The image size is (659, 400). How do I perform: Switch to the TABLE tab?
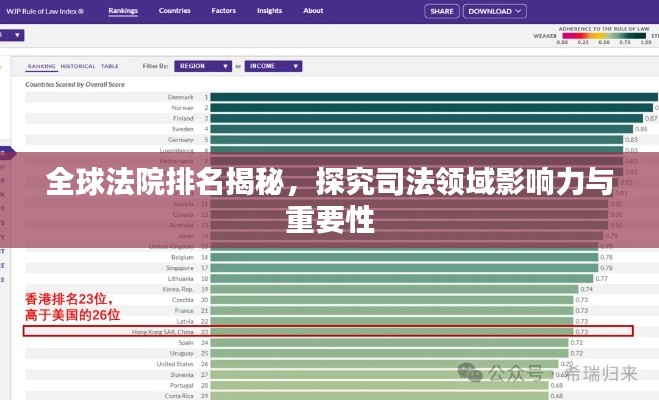point(110,66)
